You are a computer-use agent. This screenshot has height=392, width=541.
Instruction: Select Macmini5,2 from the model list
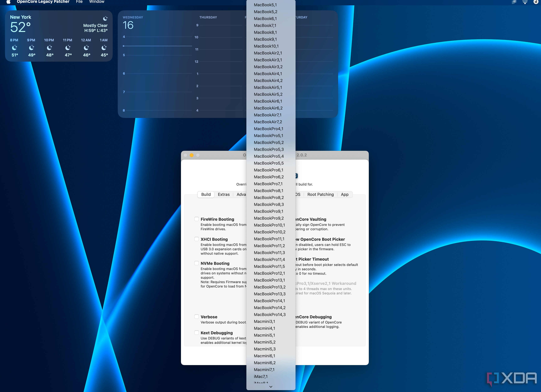pos(271,342)
